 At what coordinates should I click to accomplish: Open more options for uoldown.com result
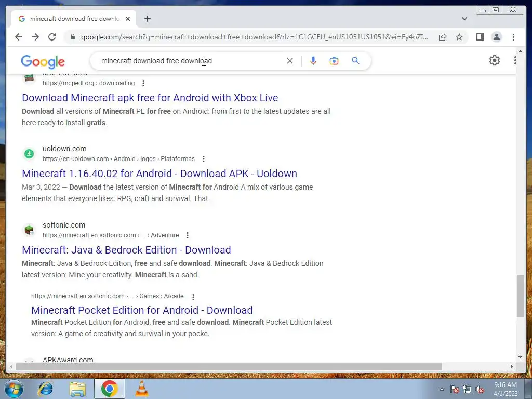tap(204, 159)
